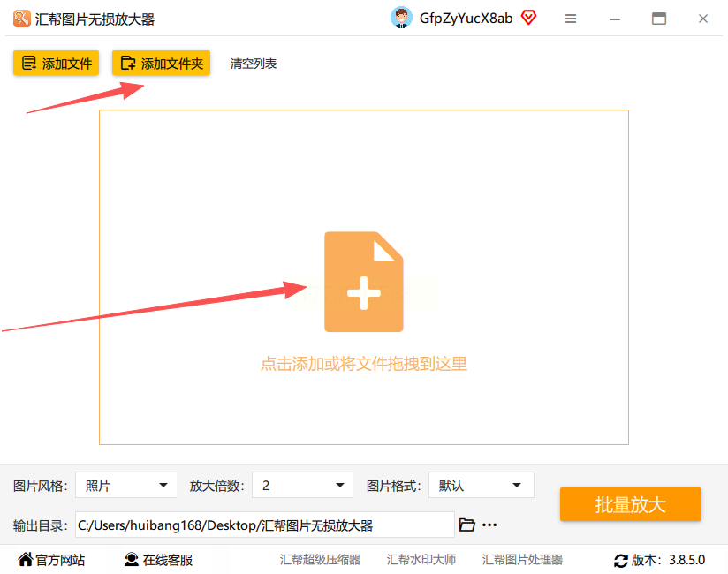Click the version refresh update icon

[x=621, y=561]
